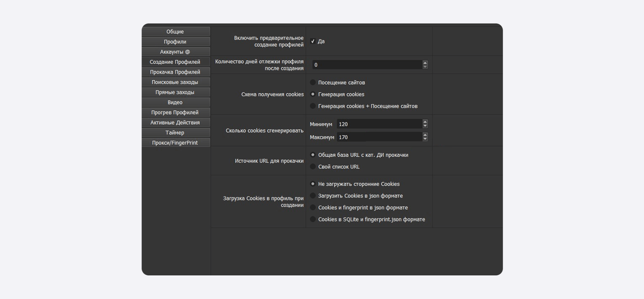
Task: Open the Поисковые заходы tab
Action: tap(175, 82)
